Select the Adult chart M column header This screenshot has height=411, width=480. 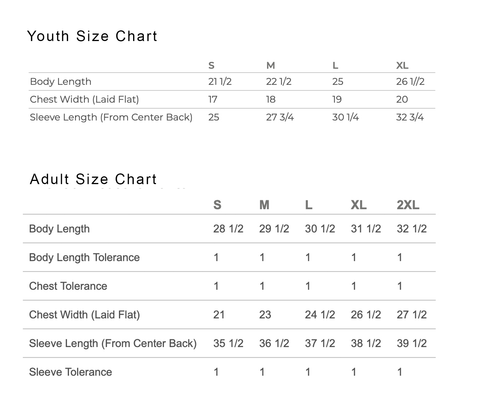264,205
